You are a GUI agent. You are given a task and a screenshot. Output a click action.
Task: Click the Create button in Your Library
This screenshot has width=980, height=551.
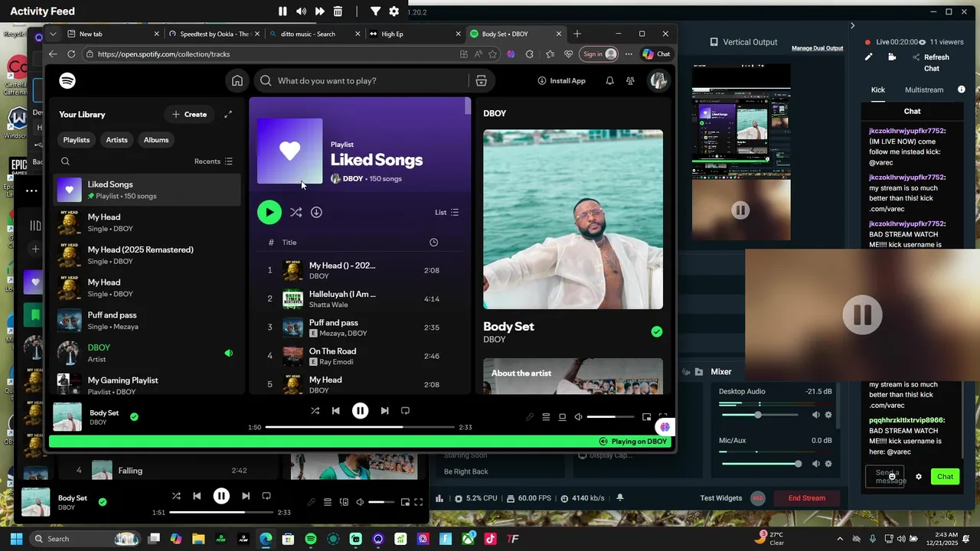pos(189,114)
